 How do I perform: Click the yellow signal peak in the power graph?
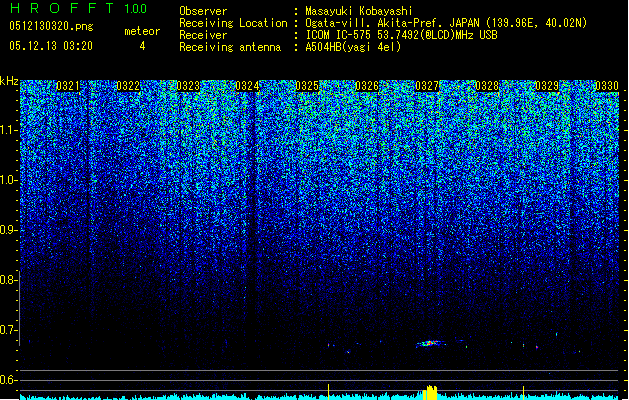tap(430, 392)
